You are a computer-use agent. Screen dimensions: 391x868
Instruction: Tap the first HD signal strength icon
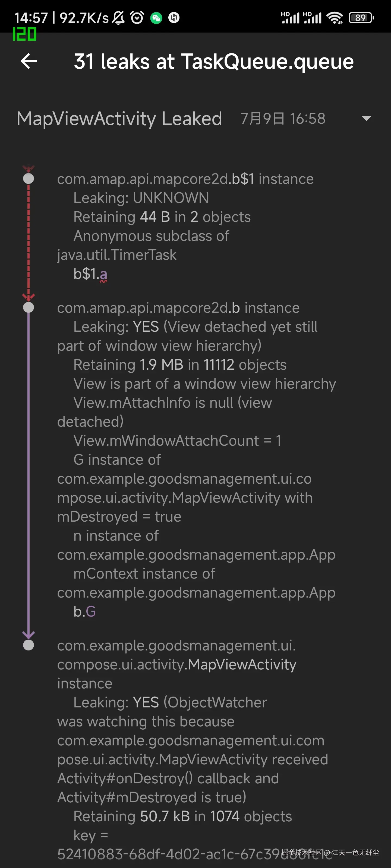[290, 18]
